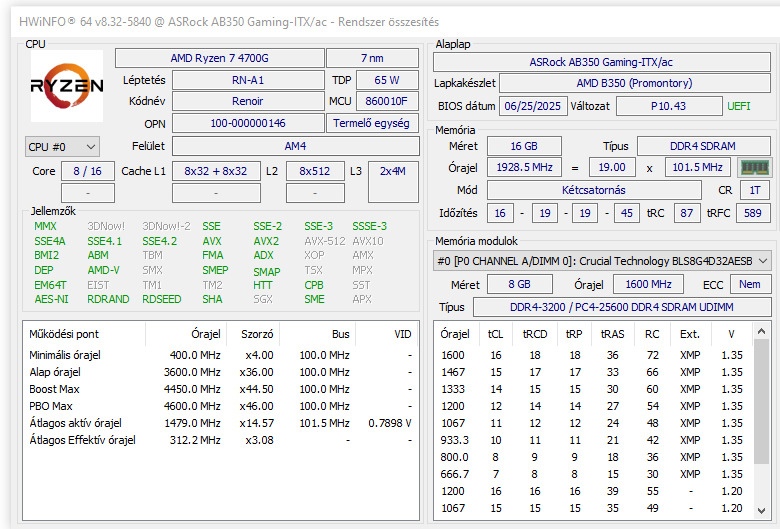Select the Alap órajel row
The height and width of the screenshot is (529, 780).
pyautogui.click(x=220, y=372)
